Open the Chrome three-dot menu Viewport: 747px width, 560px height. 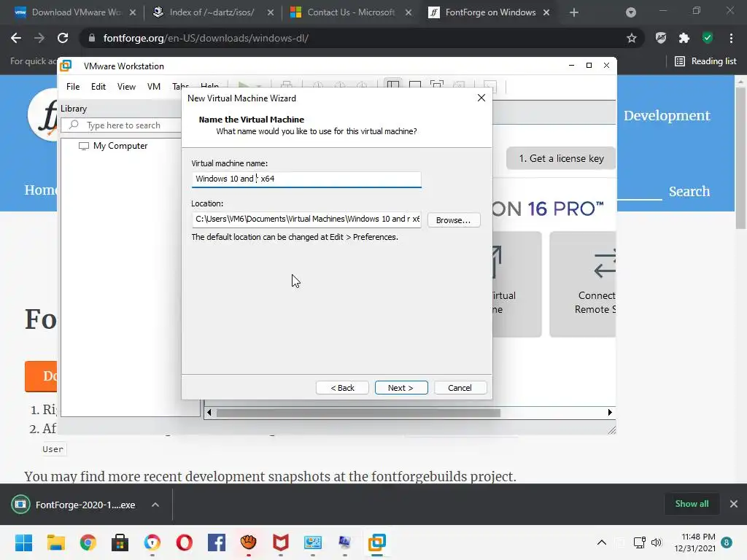click(731, 38)
